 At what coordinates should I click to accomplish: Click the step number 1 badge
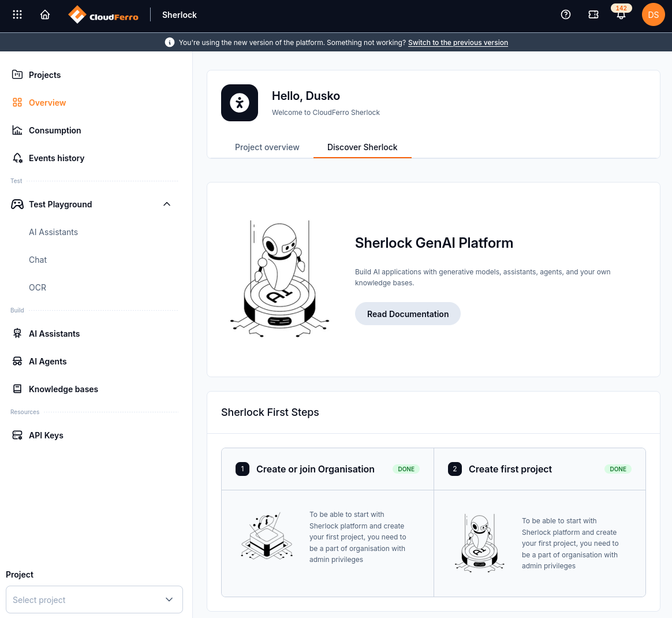(x=242, y=469)
